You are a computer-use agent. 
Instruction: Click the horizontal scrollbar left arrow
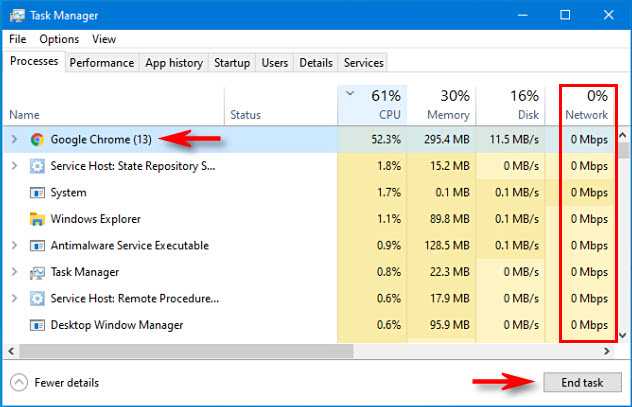(x=11, y=351)
